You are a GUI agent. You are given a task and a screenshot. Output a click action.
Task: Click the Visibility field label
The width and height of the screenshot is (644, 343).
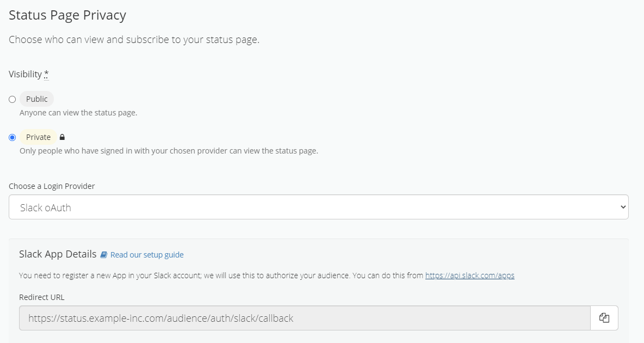pos(26,74)
